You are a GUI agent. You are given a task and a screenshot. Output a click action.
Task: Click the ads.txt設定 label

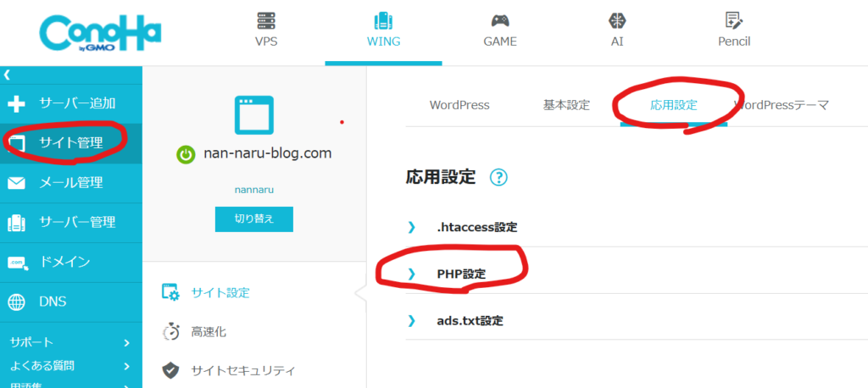coord(470,321)
